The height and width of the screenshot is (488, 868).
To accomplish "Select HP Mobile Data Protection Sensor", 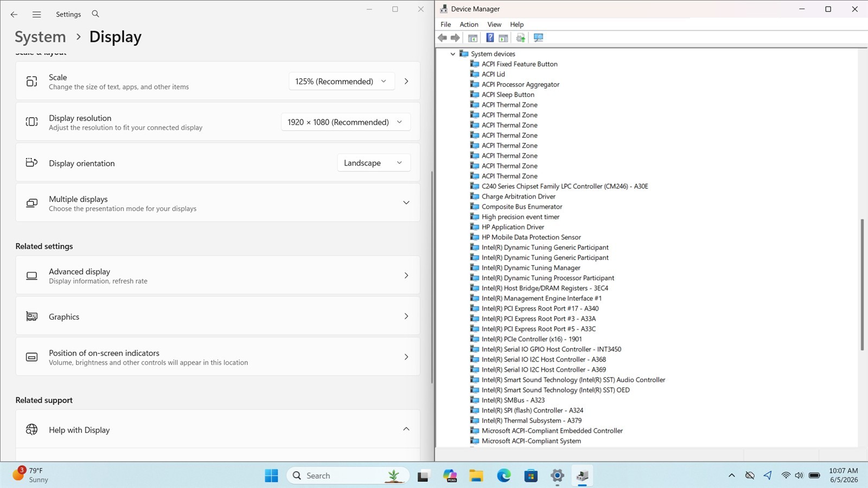I will coord(531,237).
